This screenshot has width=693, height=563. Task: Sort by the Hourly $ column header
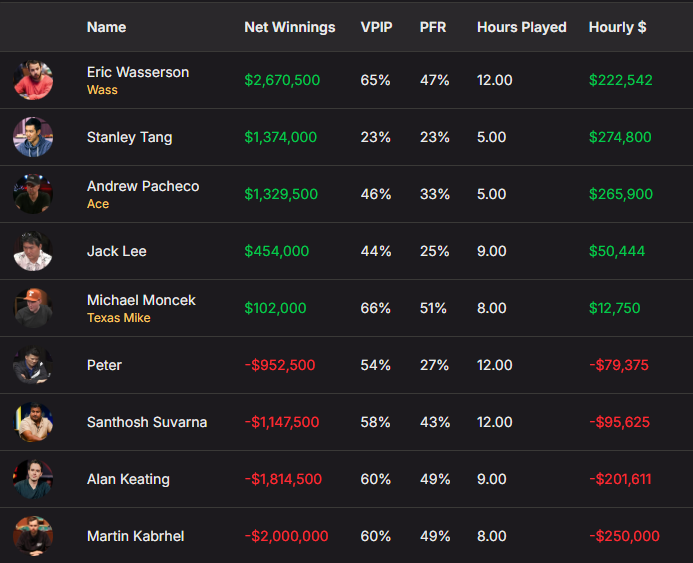tap(617, 27)
